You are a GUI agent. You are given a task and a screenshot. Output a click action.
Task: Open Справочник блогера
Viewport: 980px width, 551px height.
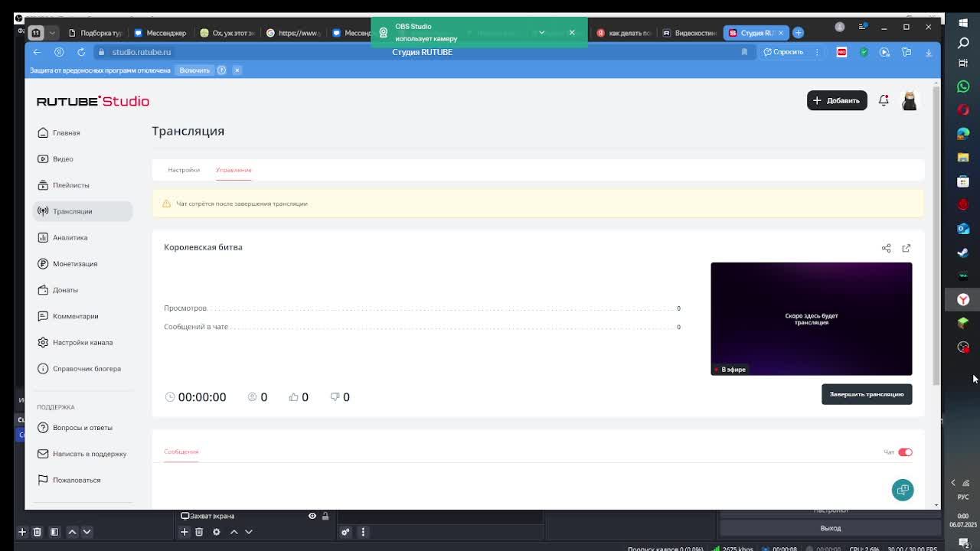[83, 368]
